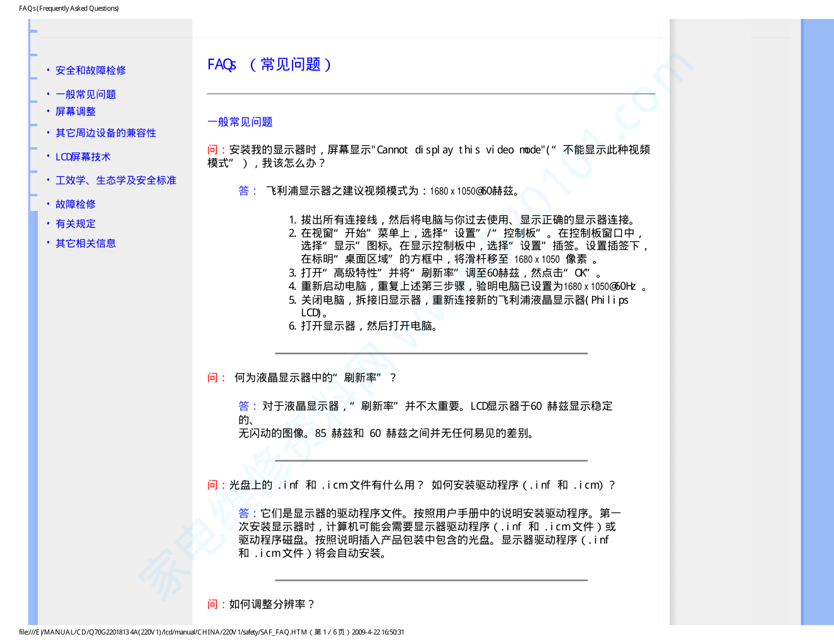The image size is (834, 644).
Task: Click the question 如何调整分辨率
Action: 261,604
